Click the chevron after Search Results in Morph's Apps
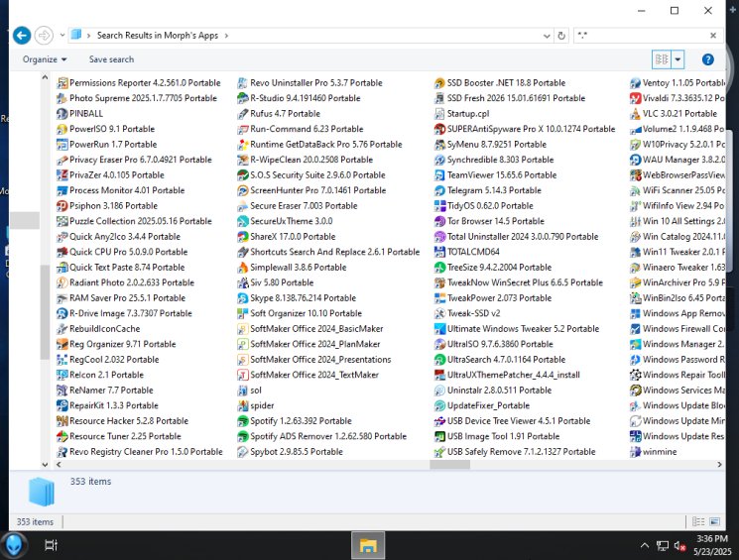This screenshot has height=560, width=739. click(226, 36)
